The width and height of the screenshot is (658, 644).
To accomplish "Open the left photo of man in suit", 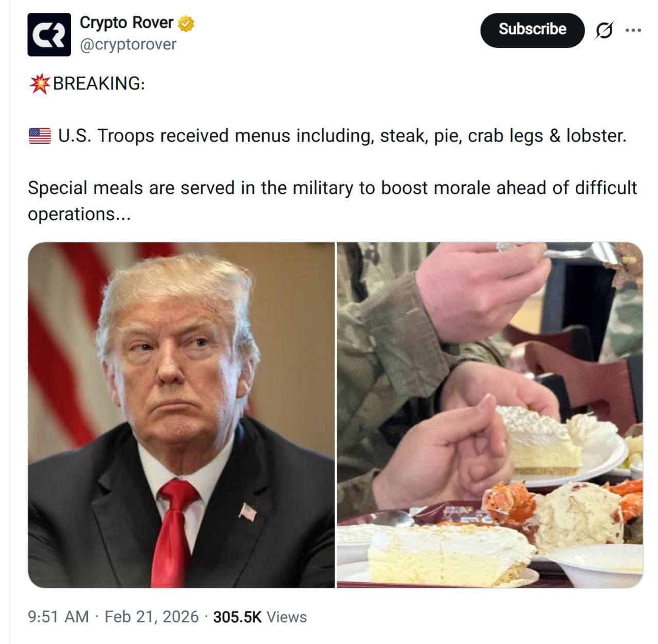I will click(x=181, y=415).
